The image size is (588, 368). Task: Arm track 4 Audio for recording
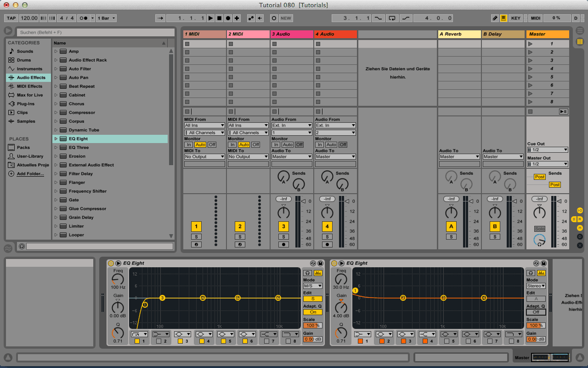[x=327, y=244]
